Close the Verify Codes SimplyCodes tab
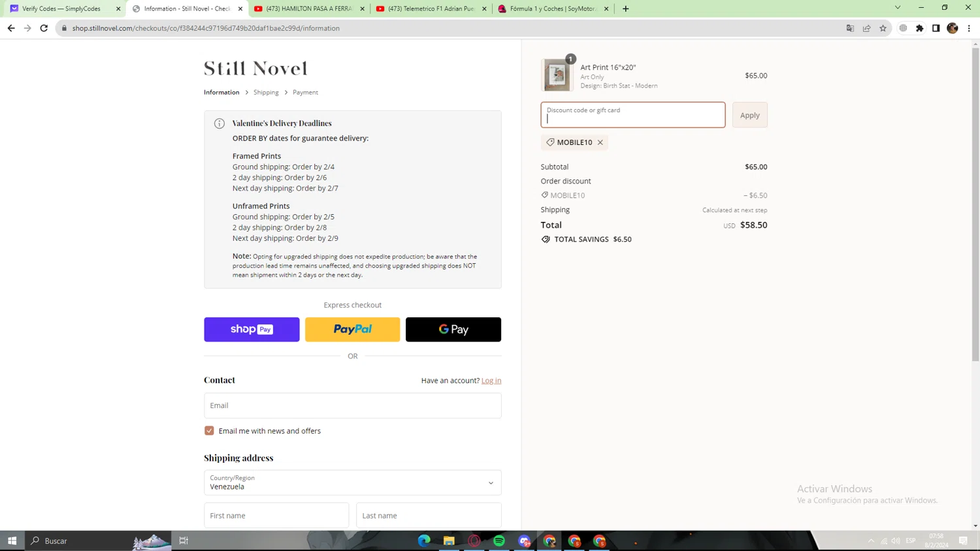The height and width of the screenshot is (551, 980). click(118, 8)
